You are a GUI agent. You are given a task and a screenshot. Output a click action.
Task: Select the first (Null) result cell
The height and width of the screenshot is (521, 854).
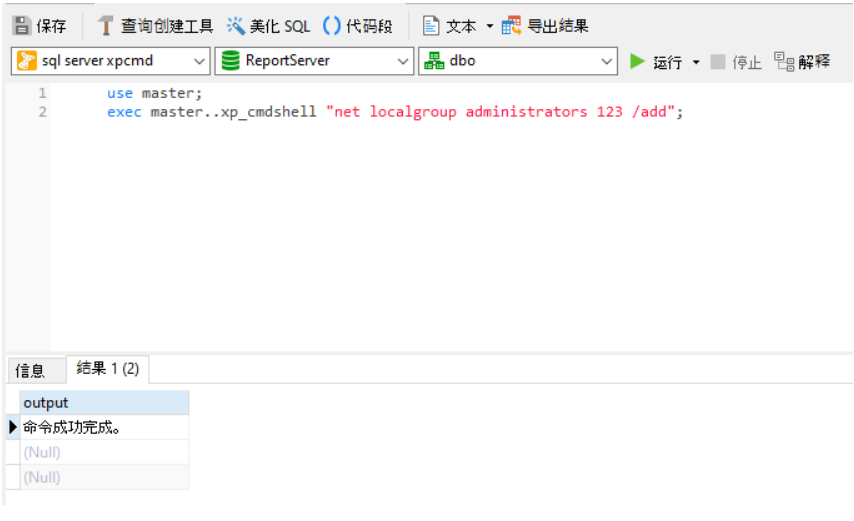(x=105, y=452)
